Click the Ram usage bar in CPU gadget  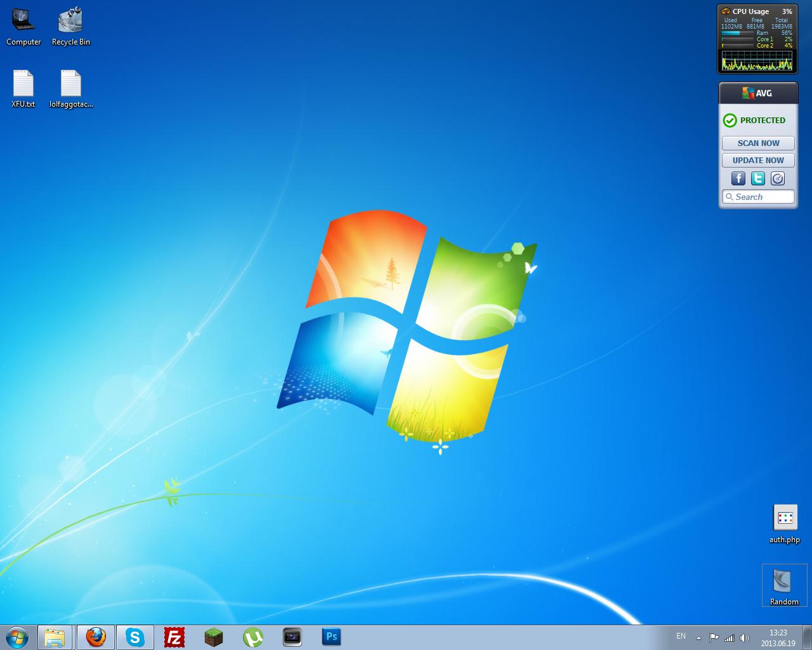tap(738, 33)
